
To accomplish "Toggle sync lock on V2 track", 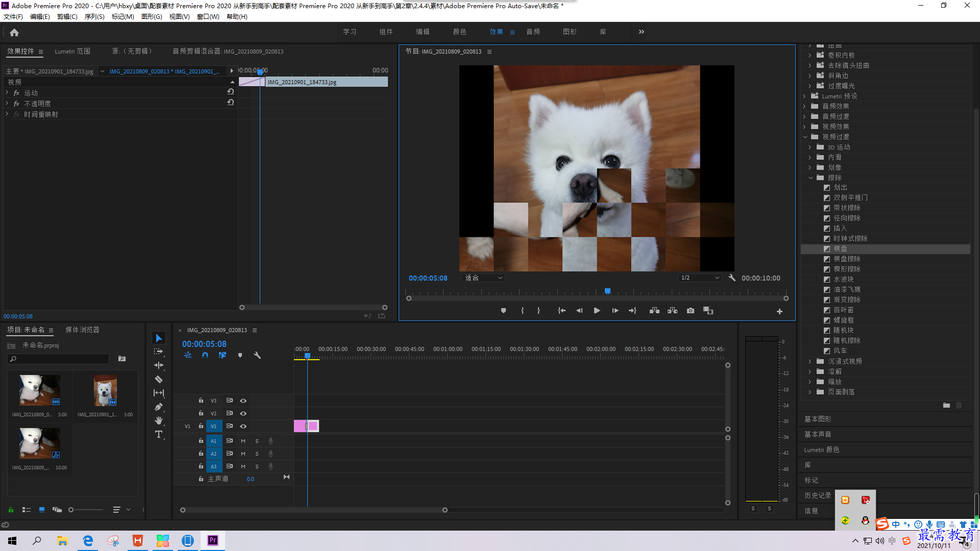I will click(230, 413).
